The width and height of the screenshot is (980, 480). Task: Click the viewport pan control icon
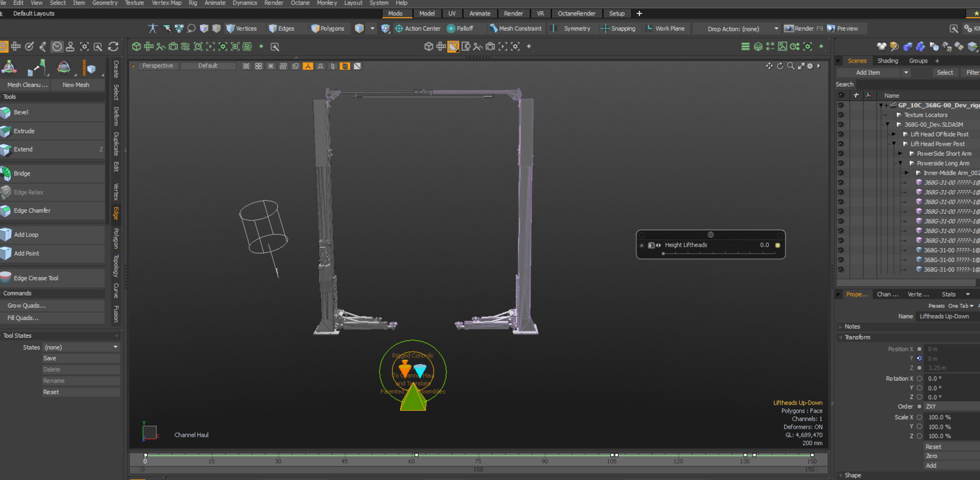pos(769,66)
